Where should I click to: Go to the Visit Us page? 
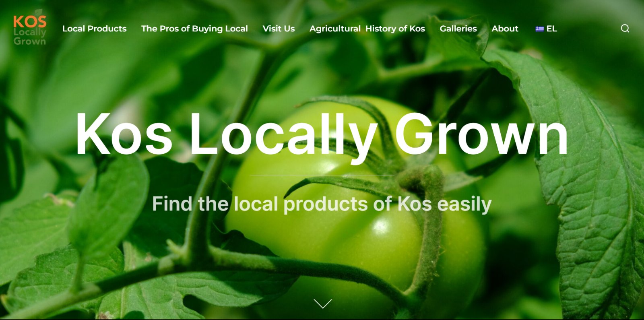279,29
